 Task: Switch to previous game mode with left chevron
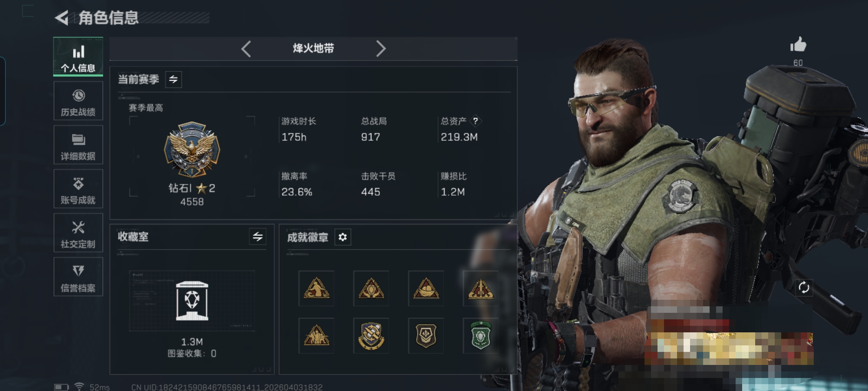(x=246, y=49)
